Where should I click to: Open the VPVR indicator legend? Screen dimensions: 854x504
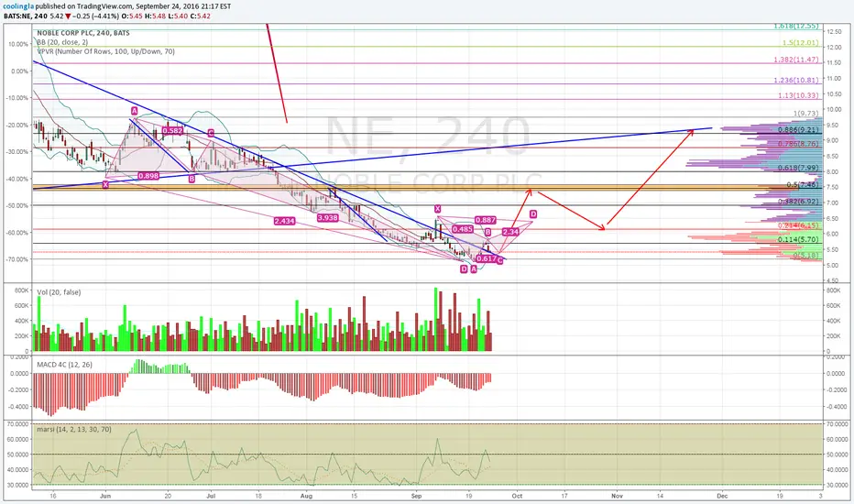(106, 51)
